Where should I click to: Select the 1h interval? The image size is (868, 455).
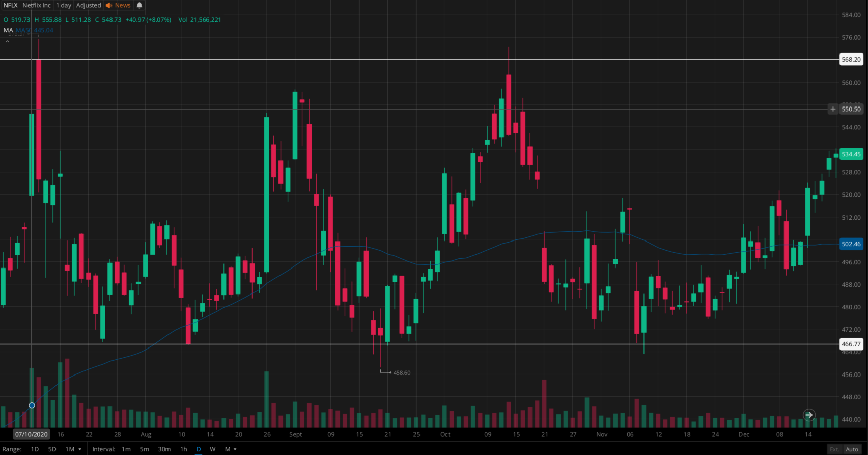pos(184,449)
